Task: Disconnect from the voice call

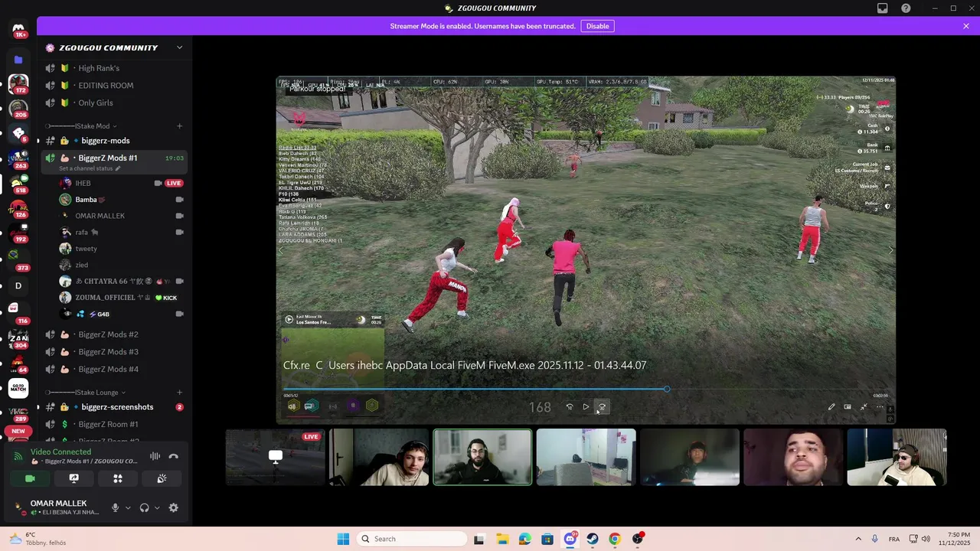Action: (x=174, y=456)
